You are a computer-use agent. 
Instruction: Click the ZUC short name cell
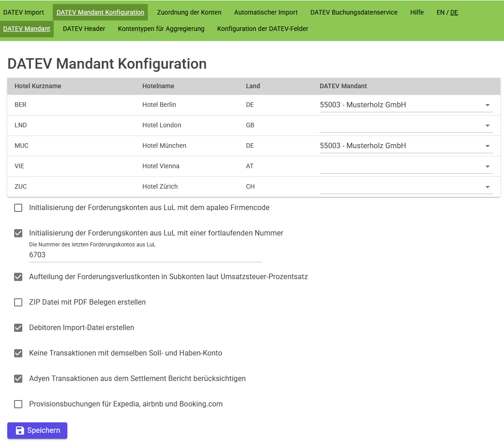[20, 186]
